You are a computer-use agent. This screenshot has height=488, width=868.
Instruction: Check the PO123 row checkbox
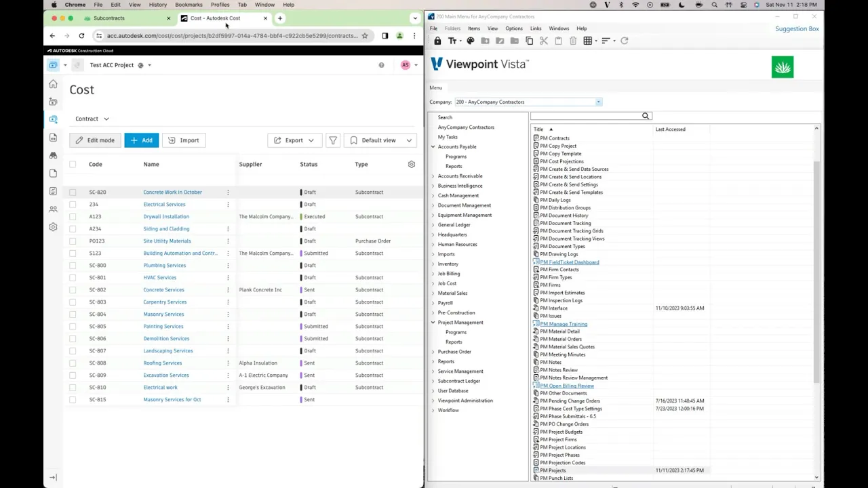pos(73,241)
